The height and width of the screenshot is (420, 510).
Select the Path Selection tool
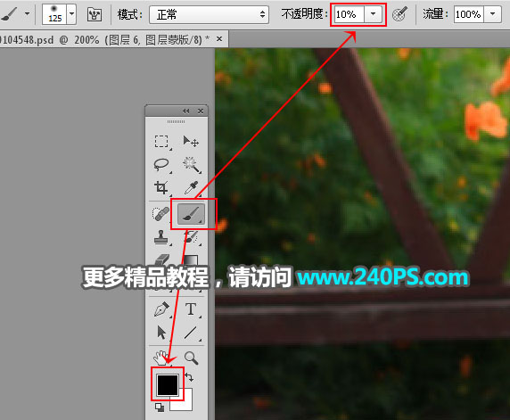pos(161,333)
